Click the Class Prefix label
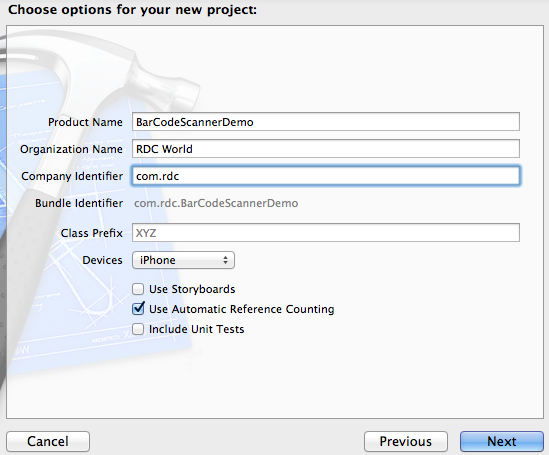This screenshot has height=455, width=549. tap(92, 233)
